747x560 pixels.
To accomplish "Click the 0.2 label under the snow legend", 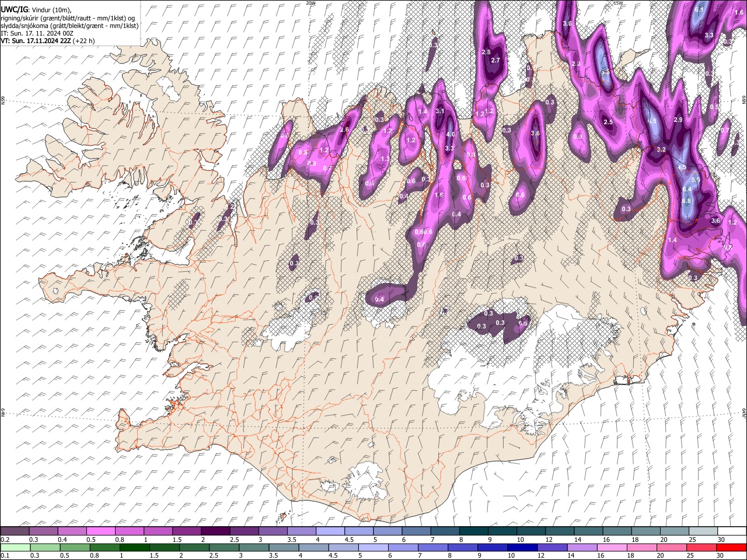I will 5,540.
